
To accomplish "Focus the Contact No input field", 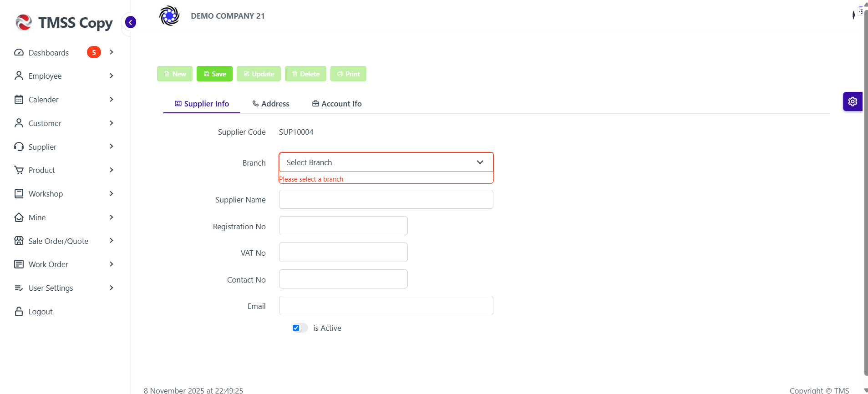I will click(343, 279).
